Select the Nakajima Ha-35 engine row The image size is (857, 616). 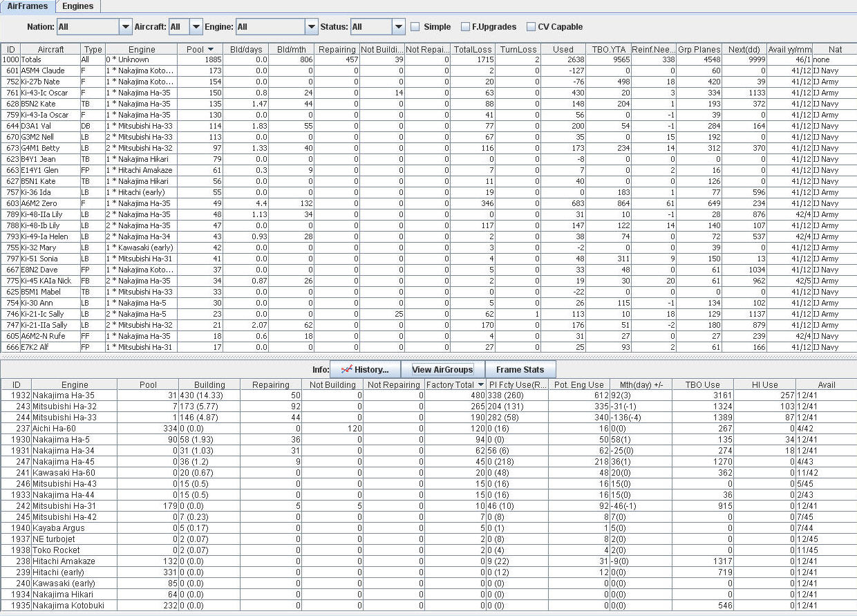(x=428, y=395)
